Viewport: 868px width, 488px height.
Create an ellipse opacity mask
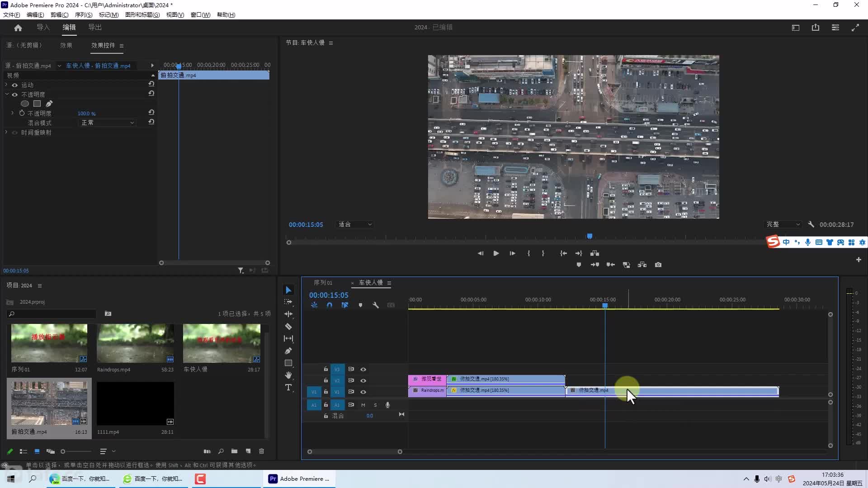point(25,103)
